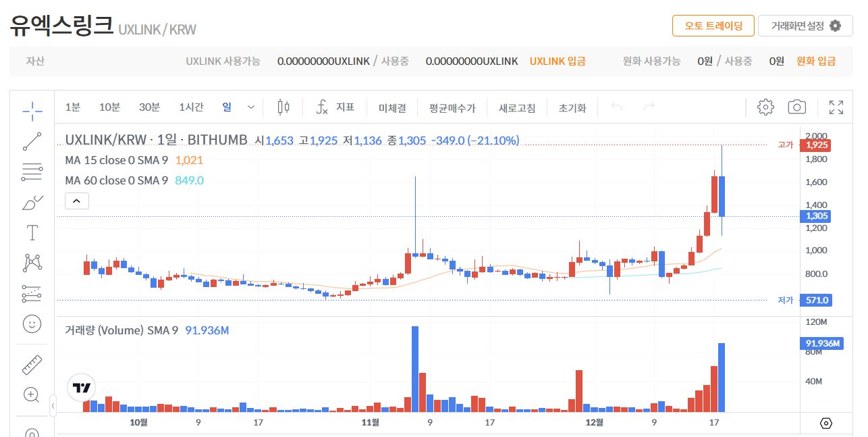Select the 일 daily interval
Screen dimensions: 868x437
point(227,107)
